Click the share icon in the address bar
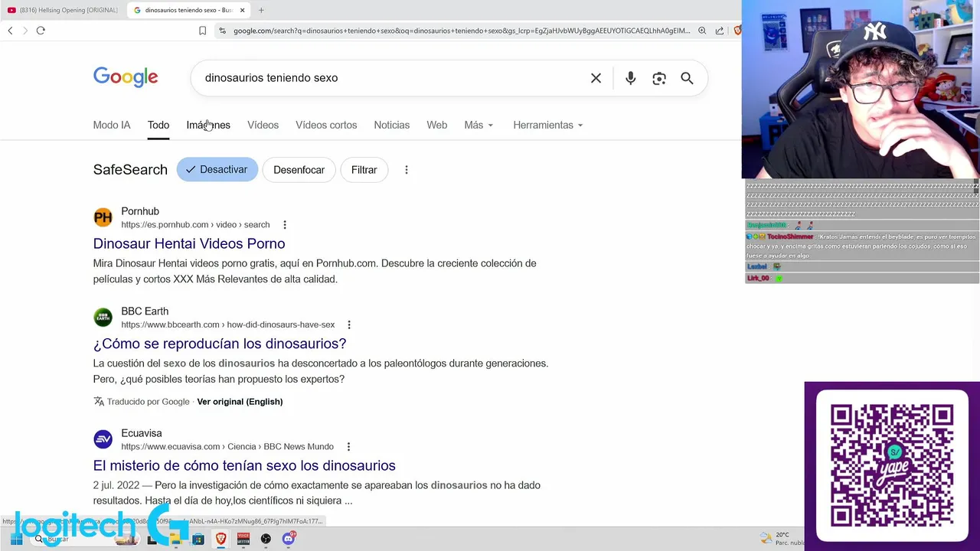This screenshot has width=980, height=551. pyautogui.click(x=720, y=31)
